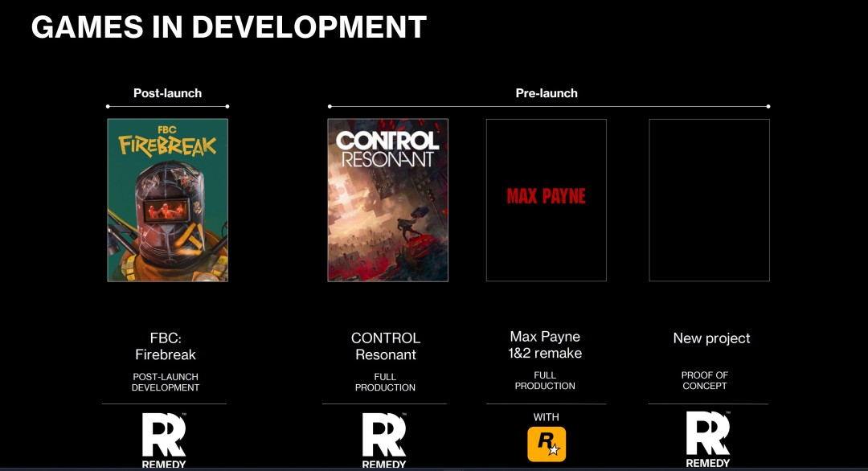
Task: Click the 'WITH' text above Rockstar logo
Action: coord(546,417)
